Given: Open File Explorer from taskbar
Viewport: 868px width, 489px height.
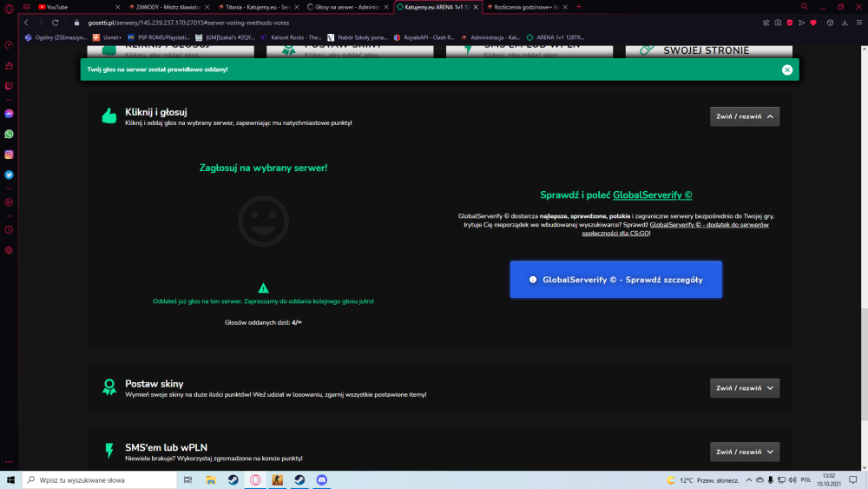Looking at the screenshot, I should (x=211, y=480).
